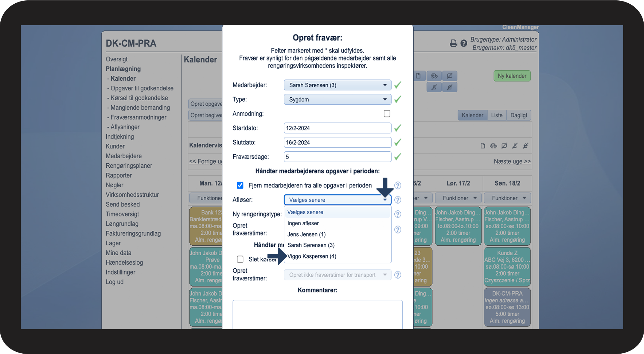
Task: Open Rapporter in sidebar
Action: point(119,175)
